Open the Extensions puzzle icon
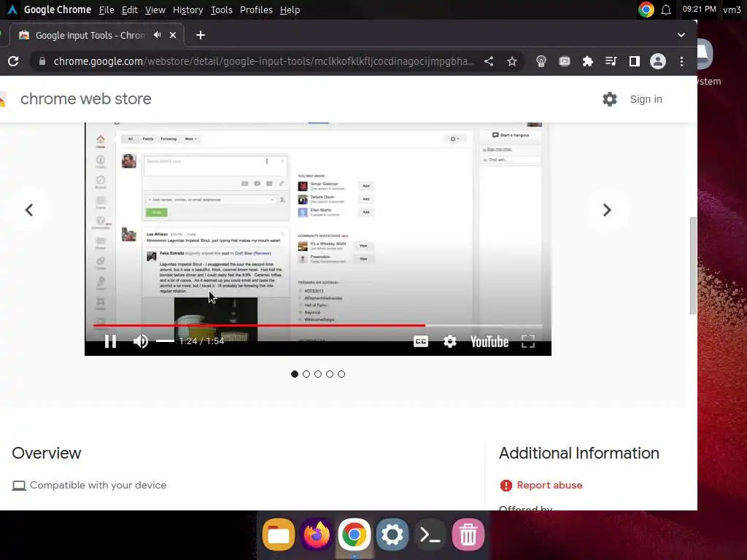The height and width of the screenshot is (560, 747). [x=588, y=61]
